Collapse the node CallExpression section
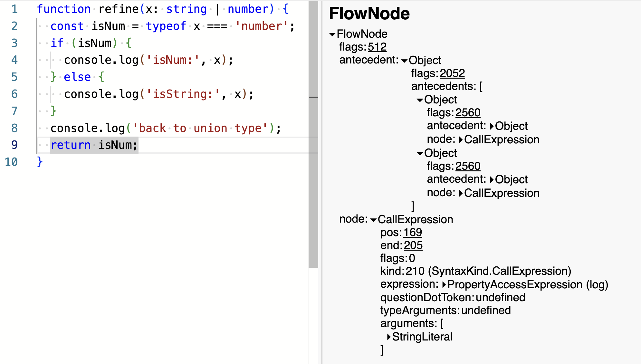 [374, 220]
